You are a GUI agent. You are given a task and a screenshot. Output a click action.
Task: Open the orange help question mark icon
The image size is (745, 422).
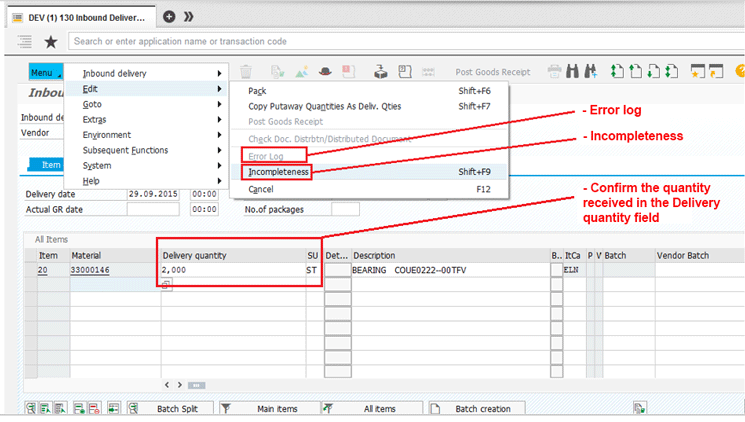[740, 72]
